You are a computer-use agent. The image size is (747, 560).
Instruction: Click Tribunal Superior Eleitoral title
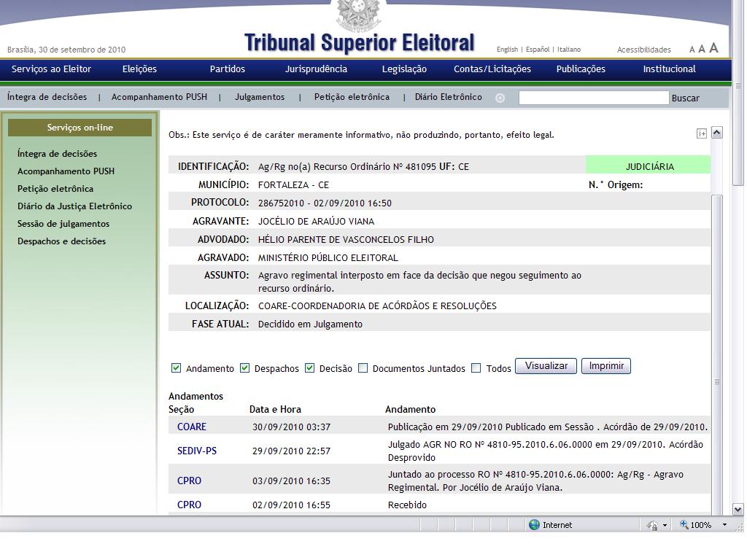coord(359,42)
